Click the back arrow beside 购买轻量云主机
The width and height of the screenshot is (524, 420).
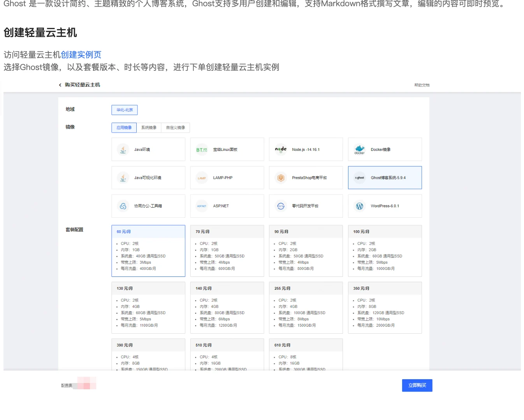60,85
